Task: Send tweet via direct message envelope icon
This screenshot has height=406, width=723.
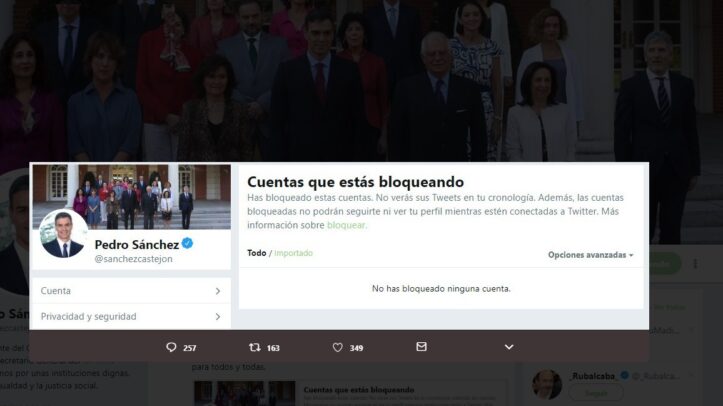Action: (x=421, y=347)
